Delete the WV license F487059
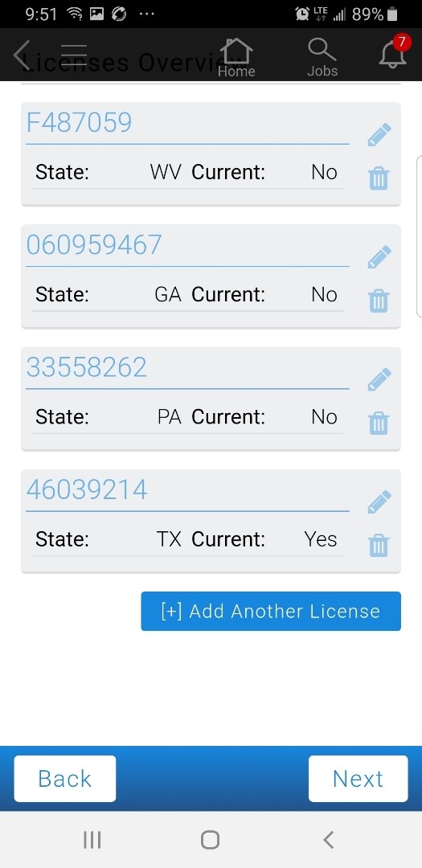422x868 pixels. pyautogui.click(x=379, y=178)
